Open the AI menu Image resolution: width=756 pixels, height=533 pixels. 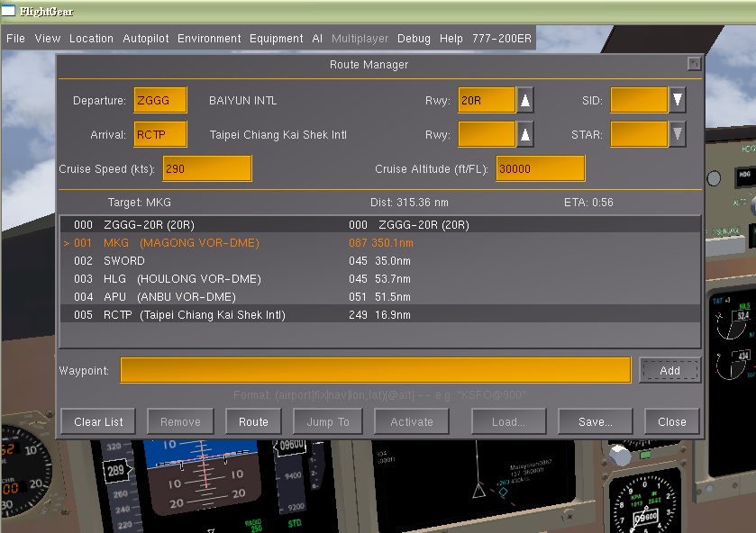pos(317,39)
